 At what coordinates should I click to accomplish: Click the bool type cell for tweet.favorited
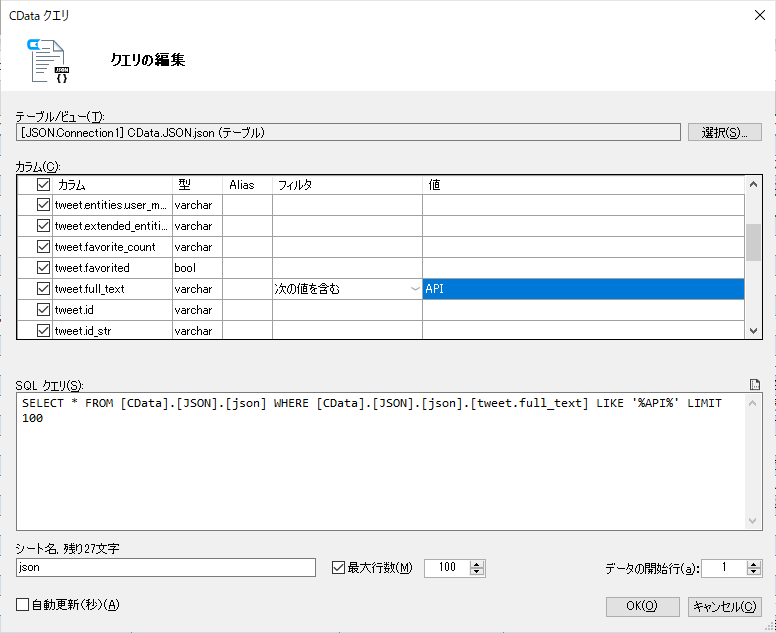click(197, 268)
